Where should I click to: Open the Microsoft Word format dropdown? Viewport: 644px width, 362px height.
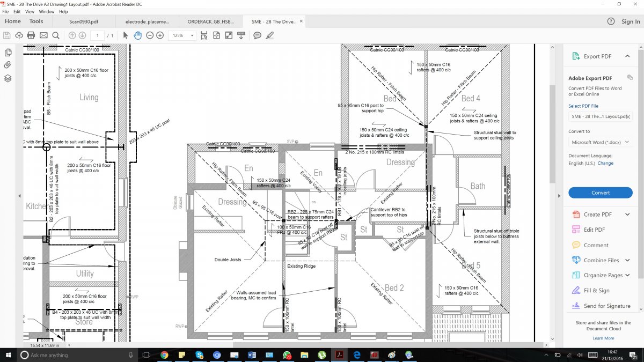[600, 143]
